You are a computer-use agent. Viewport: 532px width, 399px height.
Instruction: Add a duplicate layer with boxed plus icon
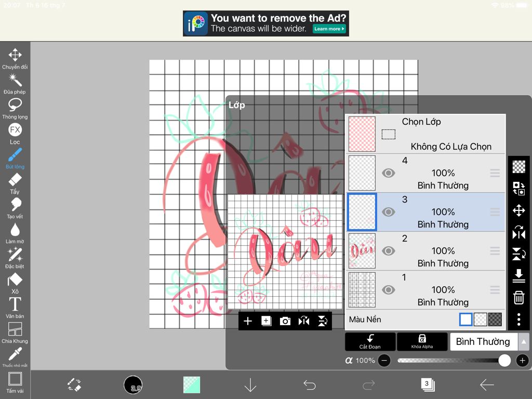[x=267, y=321]
